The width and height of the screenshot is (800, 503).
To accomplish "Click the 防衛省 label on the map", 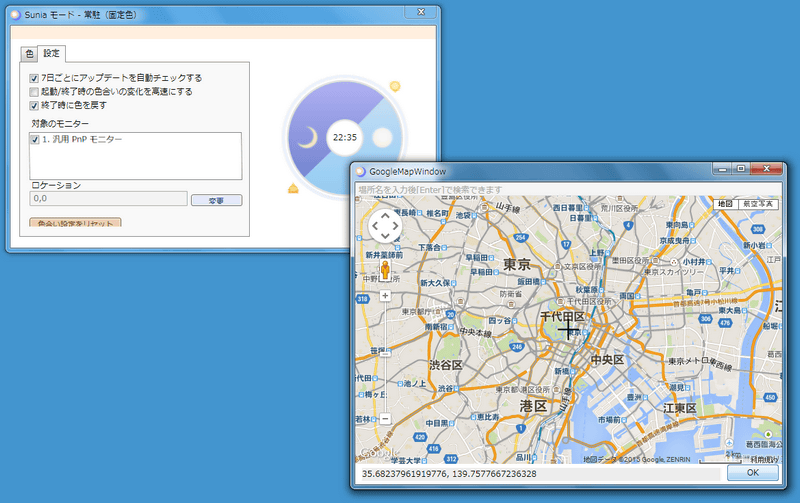I will (511, 294).
